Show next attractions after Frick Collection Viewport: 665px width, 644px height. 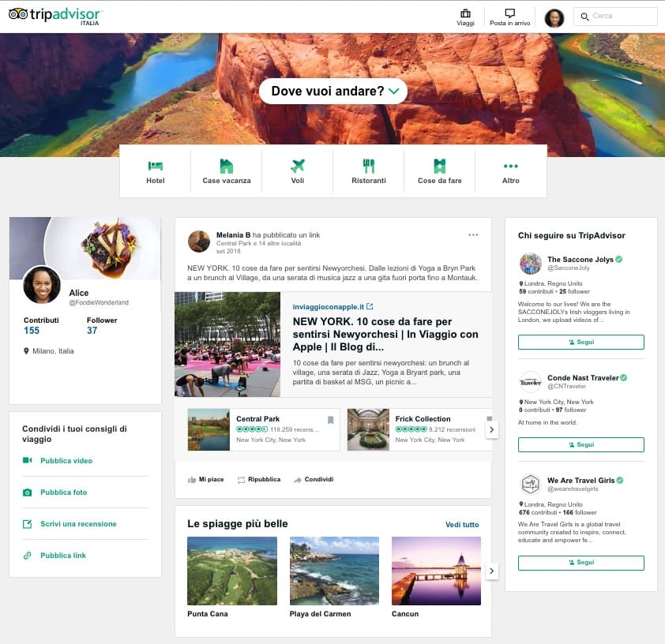491,429
